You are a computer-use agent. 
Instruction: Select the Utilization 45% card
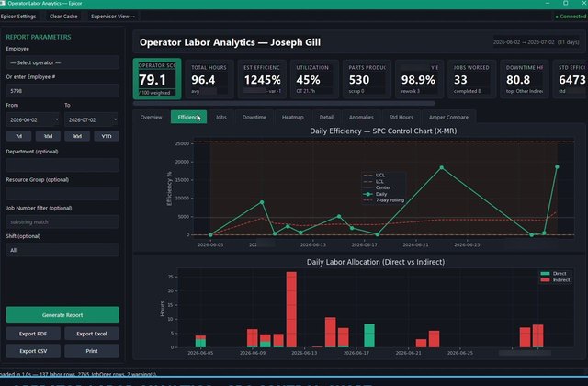click(x=314, y=79)
